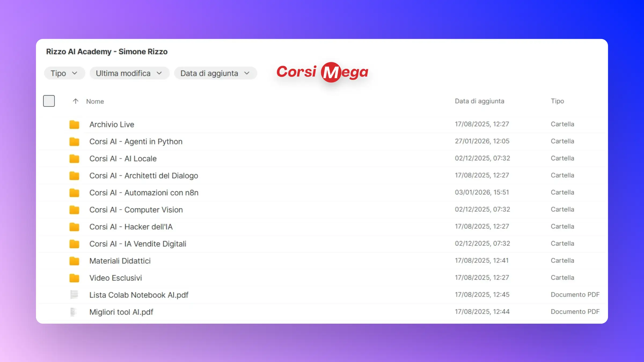
Task: Expand the Ultima modifica filter
Action: (129, 73)
